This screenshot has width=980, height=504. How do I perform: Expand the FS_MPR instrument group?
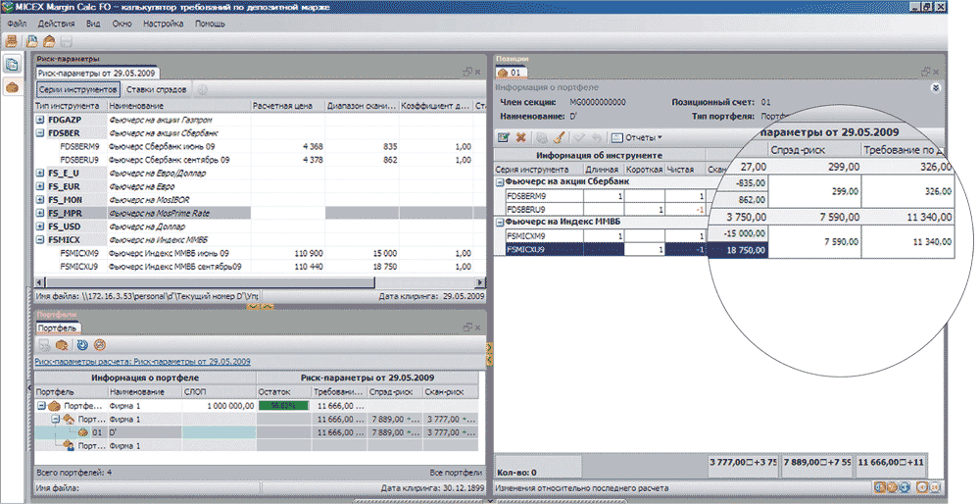click(40, 213)
